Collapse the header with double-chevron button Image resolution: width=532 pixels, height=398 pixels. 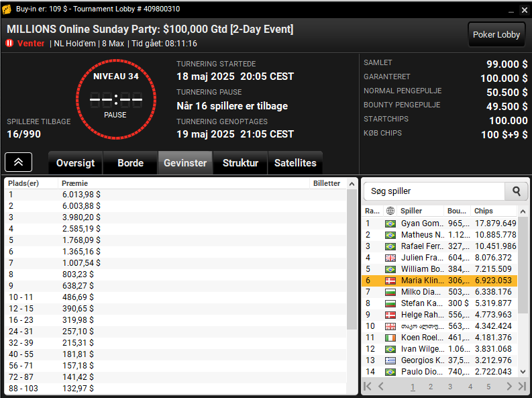point(18,162)
